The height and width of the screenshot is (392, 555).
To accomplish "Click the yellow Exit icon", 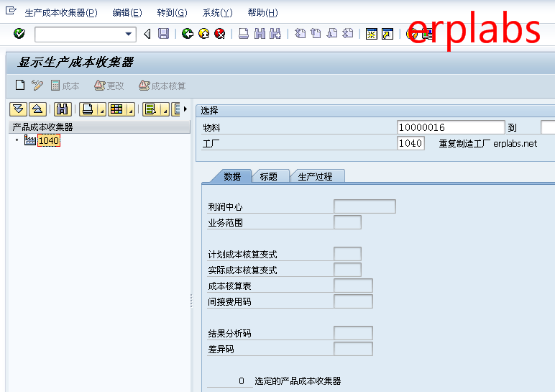I will 204,34.
